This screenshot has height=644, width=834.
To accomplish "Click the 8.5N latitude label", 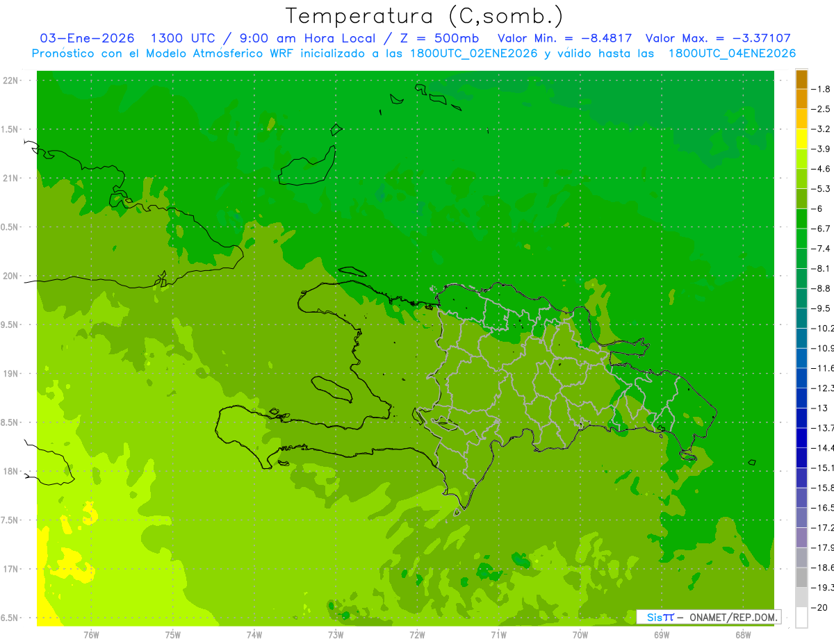I will (x=10, y=422).
